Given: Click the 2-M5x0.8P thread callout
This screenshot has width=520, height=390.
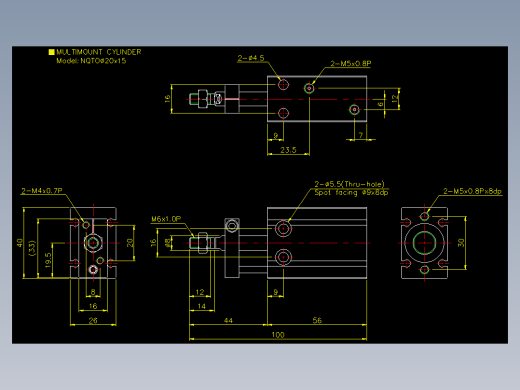Looking at the screenshot, I should tap(351, 63).
